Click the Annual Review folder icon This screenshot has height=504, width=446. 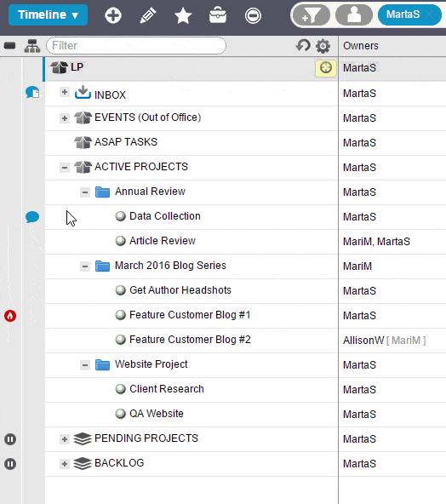click(102, 192)
